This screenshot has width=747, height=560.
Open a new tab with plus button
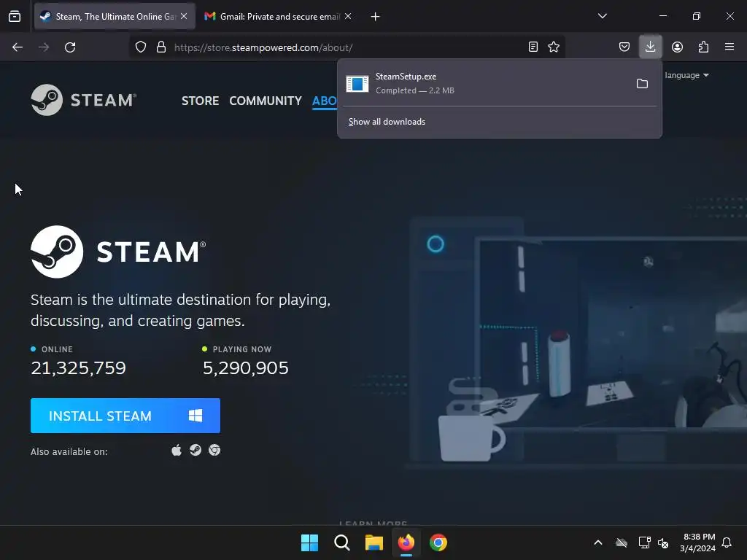(376, 17)
